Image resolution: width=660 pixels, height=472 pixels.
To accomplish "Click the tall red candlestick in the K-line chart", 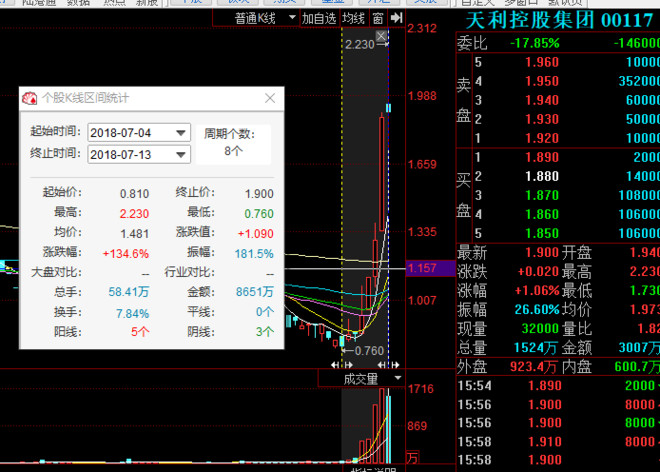I will pyautogui.click(x=381, y=174).
